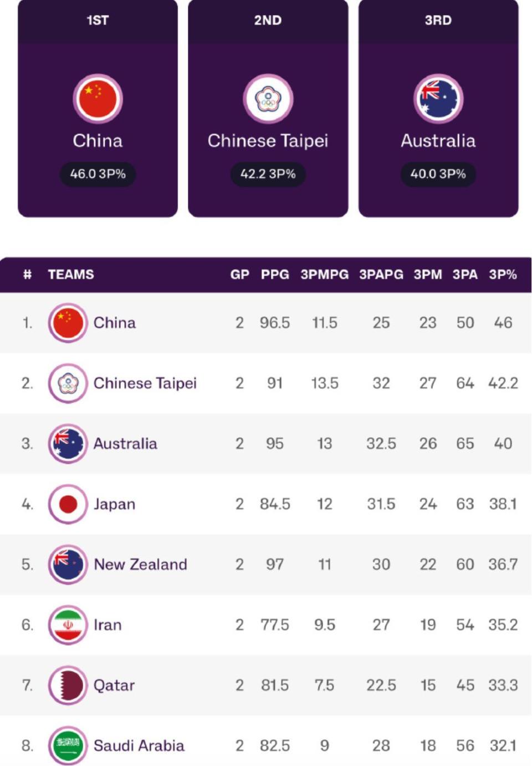Click Australia's flag in the 3rd place card
Viewport: 532px width, 766px height.
[438, 99]
